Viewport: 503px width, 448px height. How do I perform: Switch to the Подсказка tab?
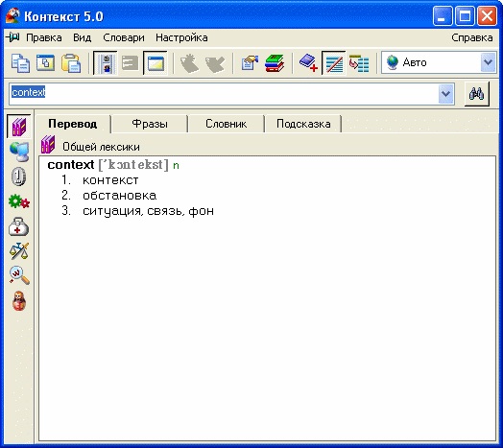tap(303, 124)
